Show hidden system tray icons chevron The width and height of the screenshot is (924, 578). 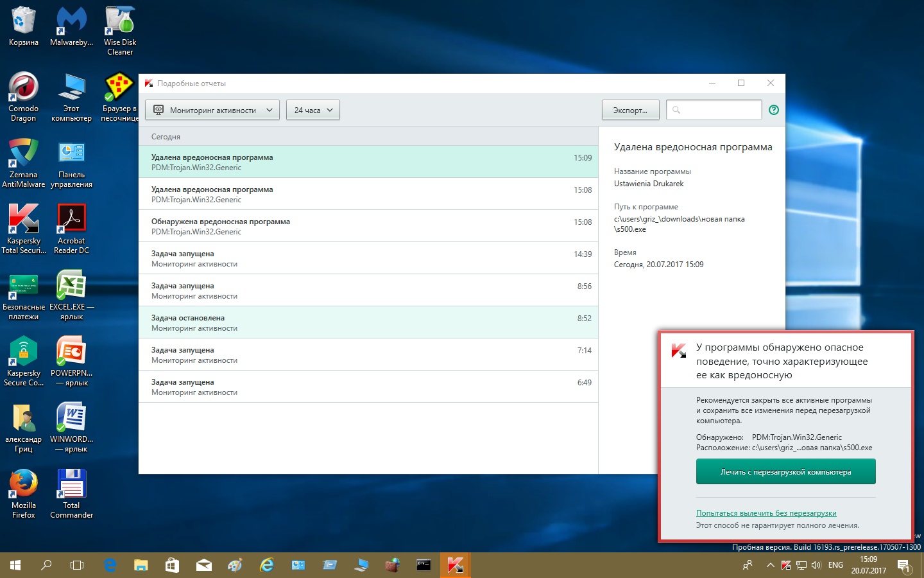770,565
